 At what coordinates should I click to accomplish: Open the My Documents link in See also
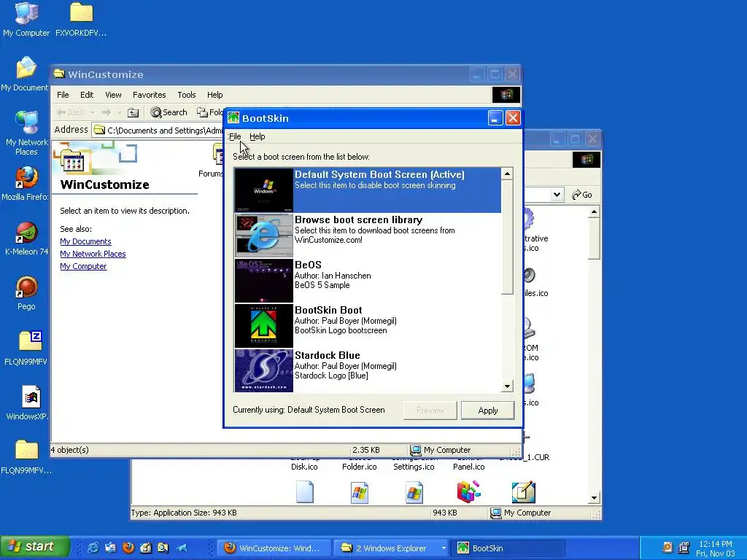[86, 241]
